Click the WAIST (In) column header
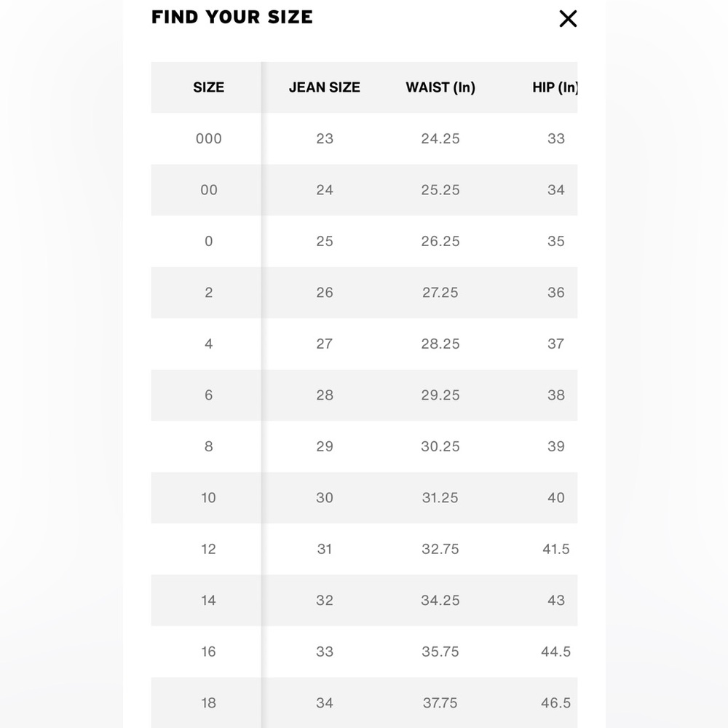The width and height of the screenshot is (728, 728). [x=440, y=87]
